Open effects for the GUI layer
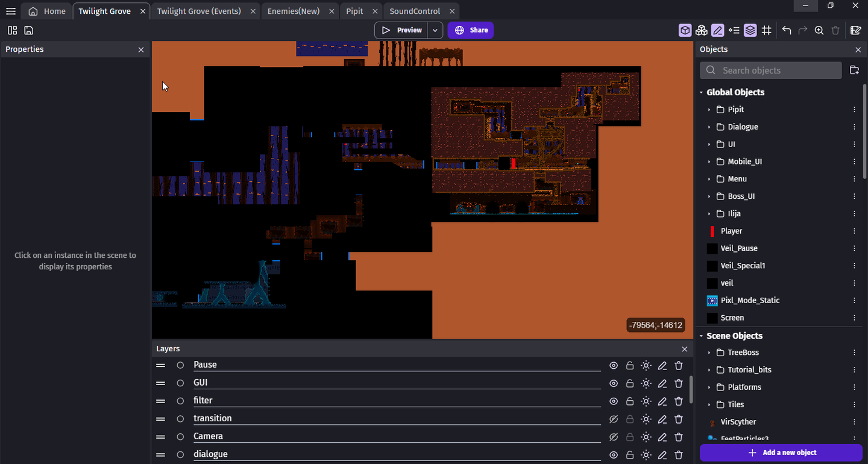 click(646, 383)
